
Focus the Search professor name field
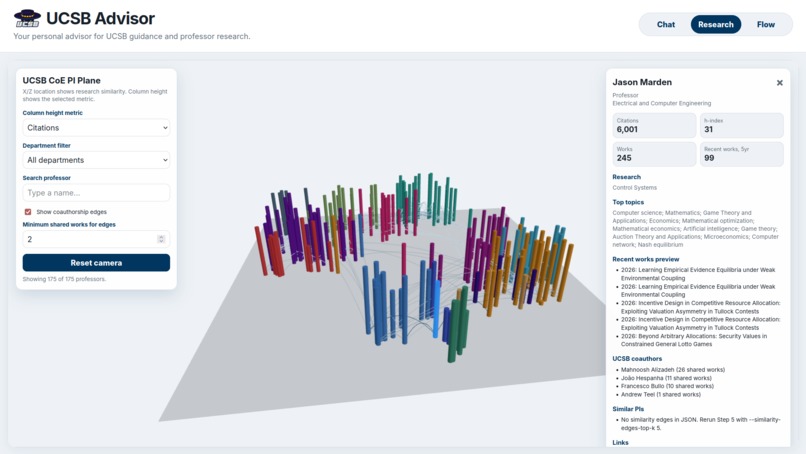[x=96, y=193]
